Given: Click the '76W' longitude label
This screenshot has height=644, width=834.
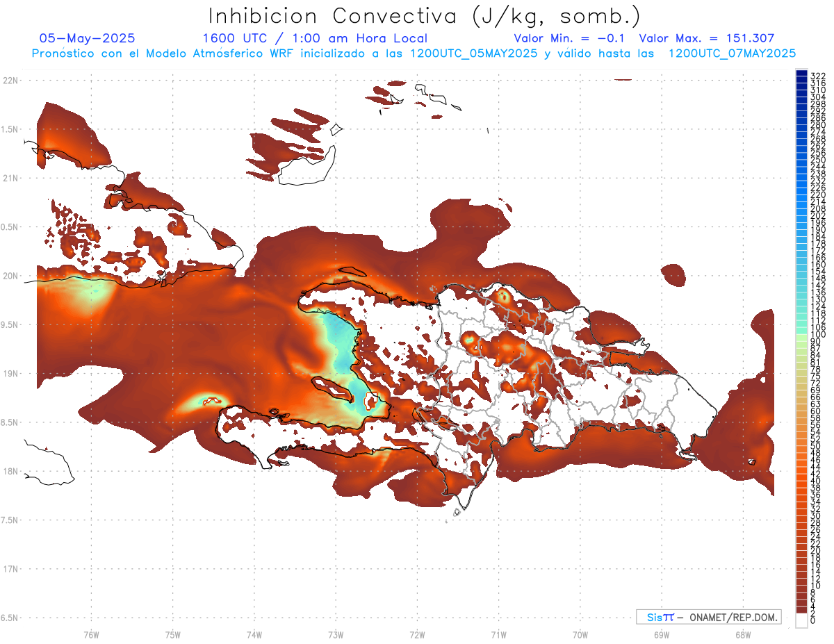Looking at the screenshot, I should [x=91, y=634].
